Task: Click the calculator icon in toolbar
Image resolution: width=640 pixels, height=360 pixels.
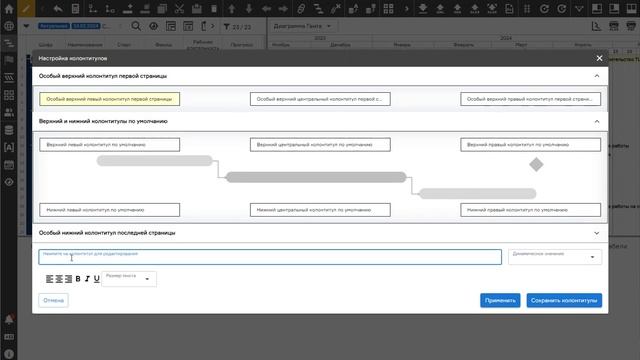Action: coord(76,9)
